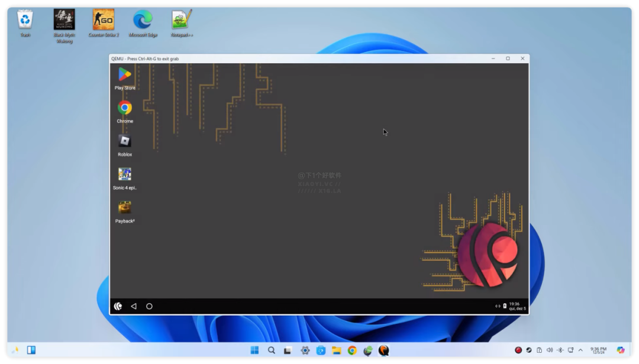Open Black Myth Wukong desktop shortcut
Image resolution: width=639 pixels, height=364 pixels.
pyautogui.click(x=64, y=20)
